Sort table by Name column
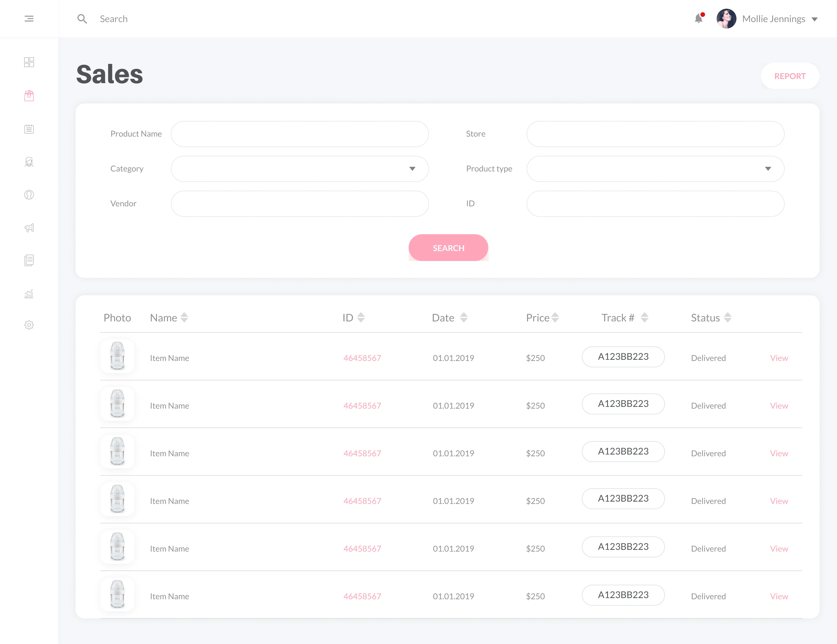Viewport: 837px width, 644px height. click(184, 317)
